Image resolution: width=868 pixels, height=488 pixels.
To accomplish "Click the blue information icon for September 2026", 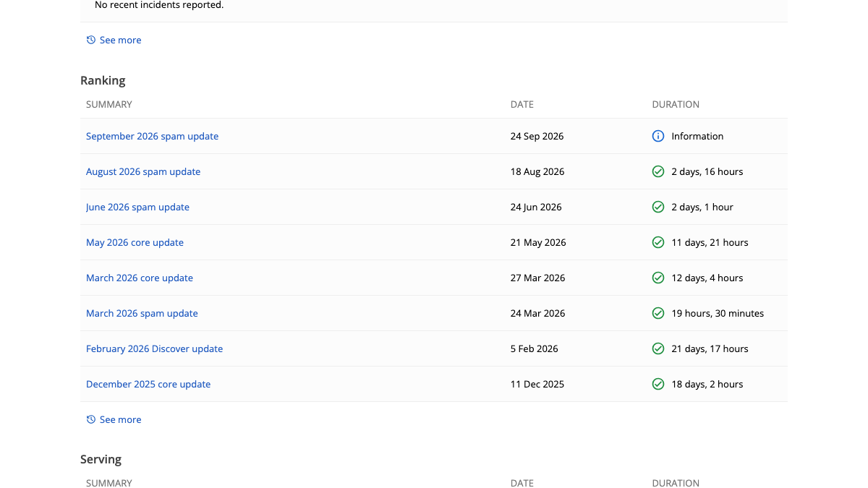I will click(658, 136).
